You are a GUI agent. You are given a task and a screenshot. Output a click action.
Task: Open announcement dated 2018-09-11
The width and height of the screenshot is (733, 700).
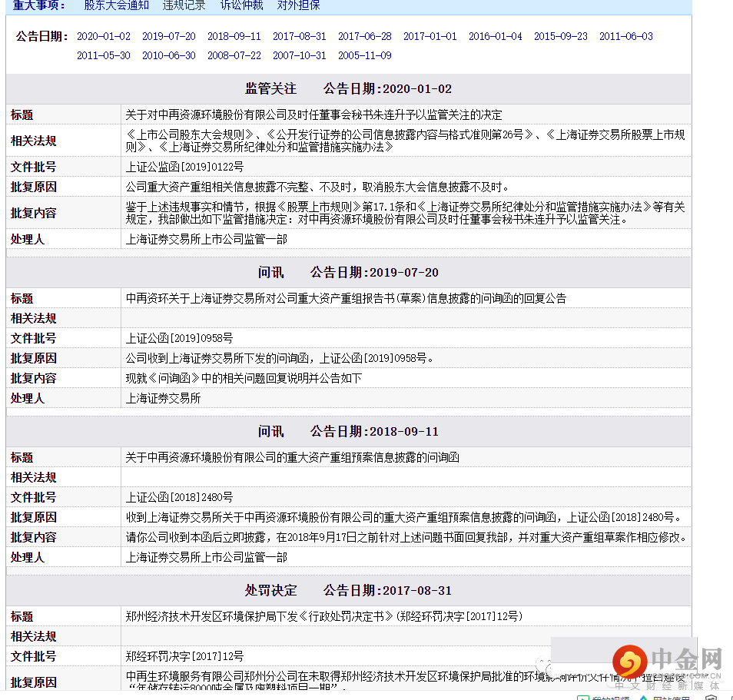[234, 35]
